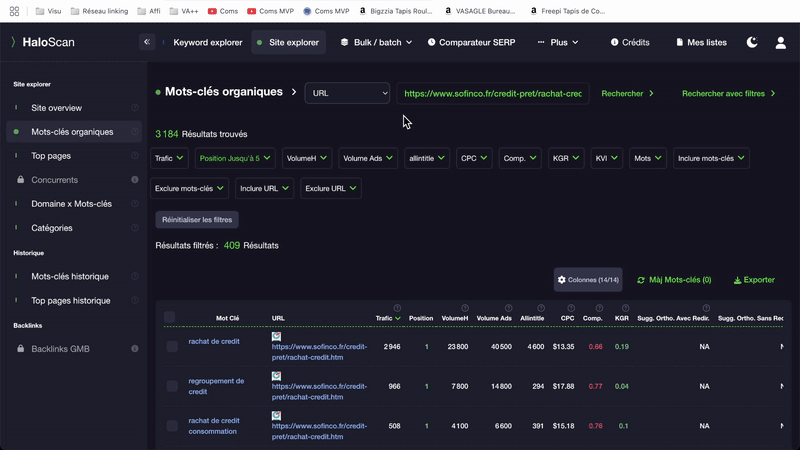Check the regroupement de credit row checkbox
The width and height of the screenshot is (800, 450).
pos(172,386)
